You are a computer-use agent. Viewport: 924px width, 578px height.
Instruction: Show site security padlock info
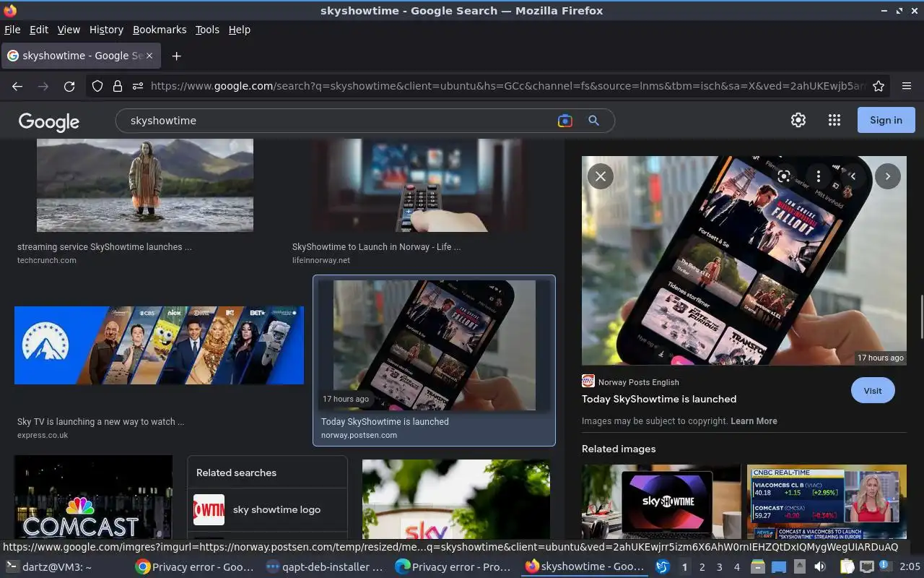118,87
